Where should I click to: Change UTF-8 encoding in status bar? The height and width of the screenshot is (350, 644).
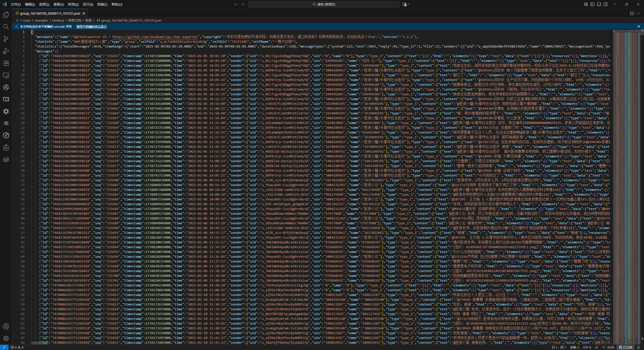(587, 347)
